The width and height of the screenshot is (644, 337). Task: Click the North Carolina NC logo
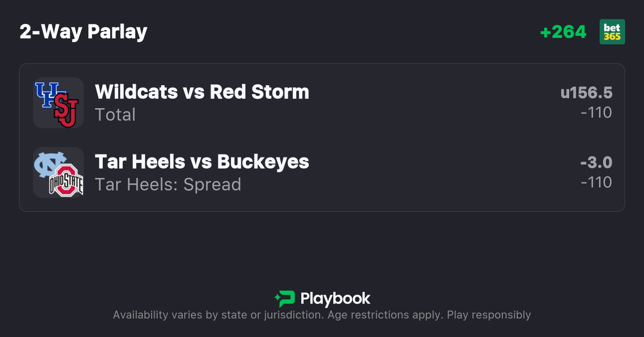48,164
